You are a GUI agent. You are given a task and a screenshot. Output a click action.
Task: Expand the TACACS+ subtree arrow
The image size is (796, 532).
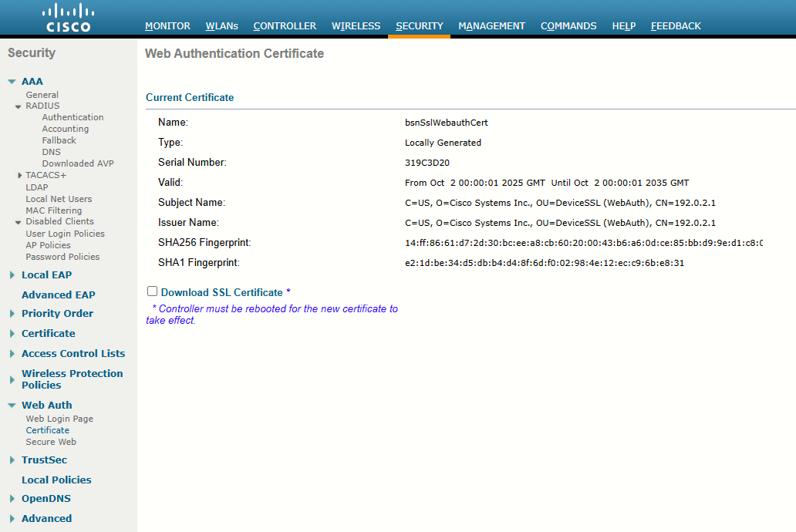[x=19, y=175]
